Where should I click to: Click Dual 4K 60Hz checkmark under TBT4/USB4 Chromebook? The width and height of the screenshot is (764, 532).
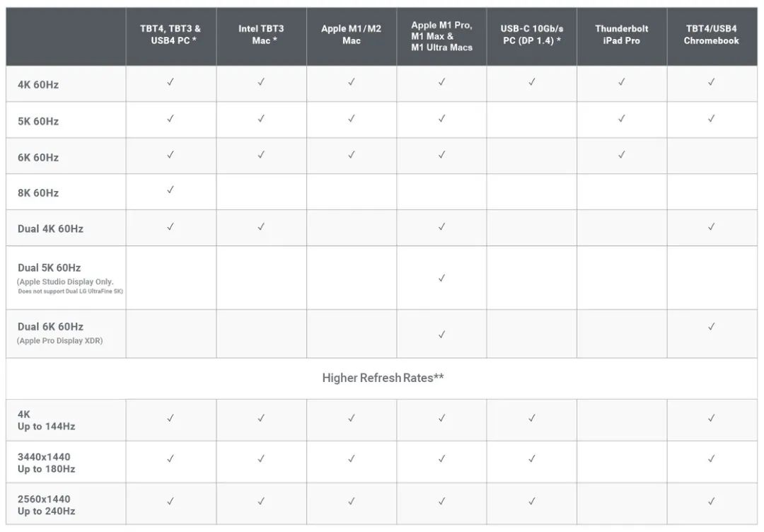(711, 227)
